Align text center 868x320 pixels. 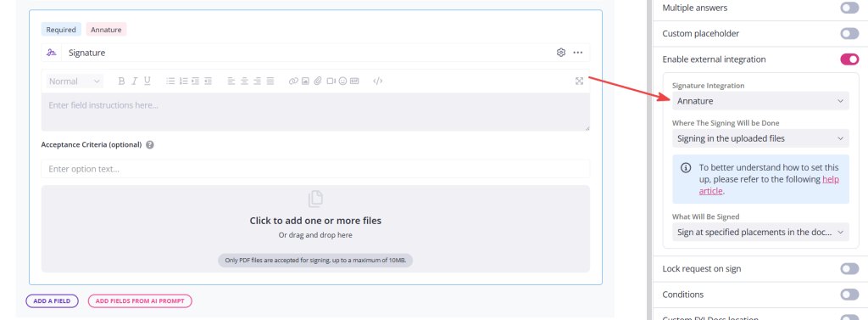click(245, 81)
